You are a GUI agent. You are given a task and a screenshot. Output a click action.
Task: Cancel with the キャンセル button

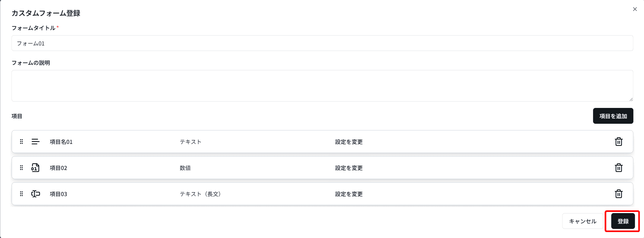coord(582,221)
